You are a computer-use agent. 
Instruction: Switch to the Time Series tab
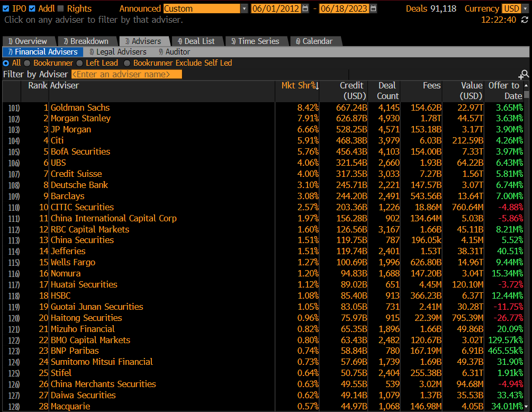(x=256, y=41)
